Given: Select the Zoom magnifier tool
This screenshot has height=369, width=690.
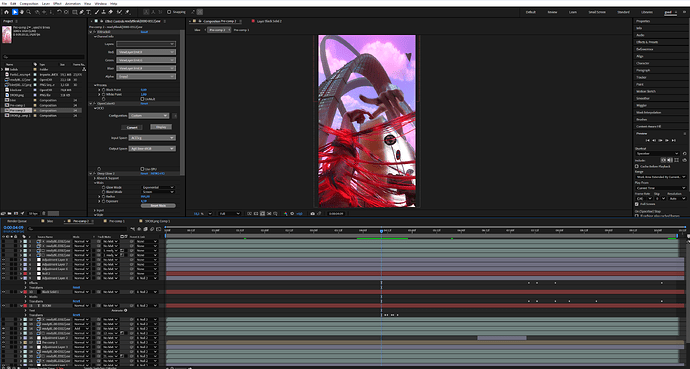Looking at the screenshot, I should [29, 12].
